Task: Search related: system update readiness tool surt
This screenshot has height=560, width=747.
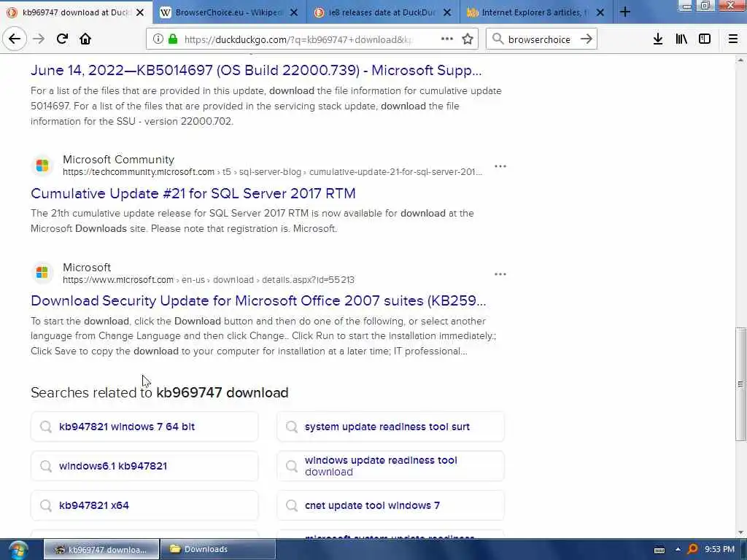Action: point(390,427)
